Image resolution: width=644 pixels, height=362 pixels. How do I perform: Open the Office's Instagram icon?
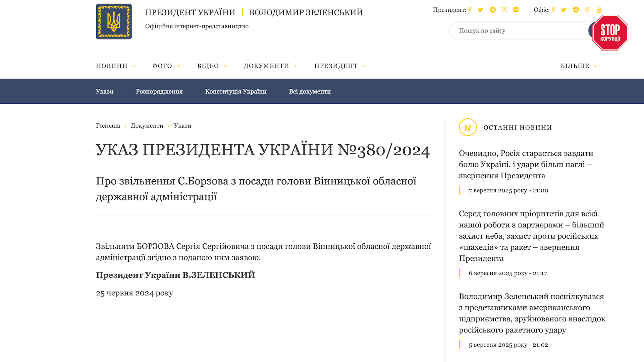pyautogui.click(x=588, y=10)
